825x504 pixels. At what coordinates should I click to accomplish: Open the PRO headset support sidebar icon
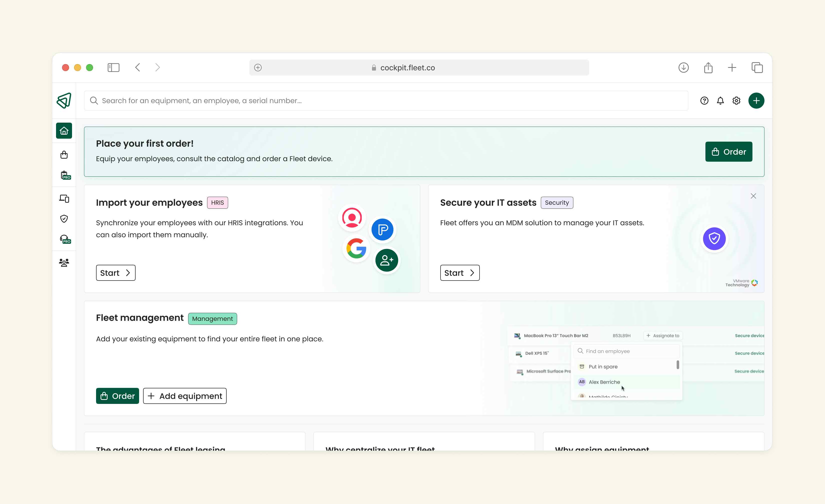[x=65, y=239]
